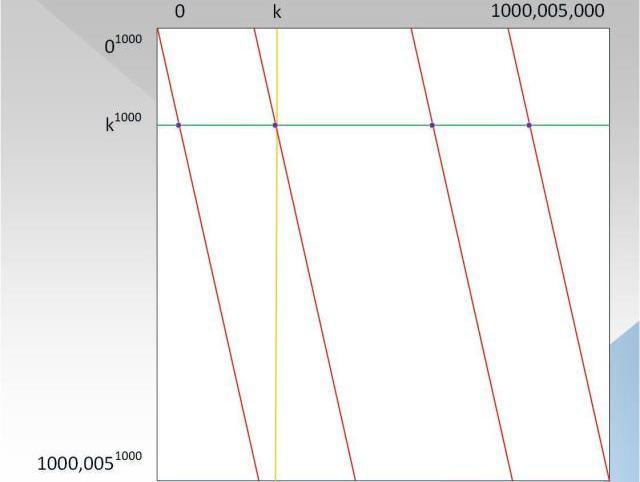Click the '1000,005,000' top axis label

coord(547,11)
